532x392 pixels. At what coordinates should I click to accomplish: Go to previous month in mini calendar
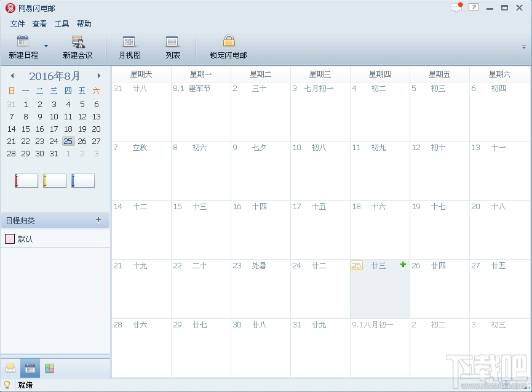pyautogui.click(x=12, y=76)
